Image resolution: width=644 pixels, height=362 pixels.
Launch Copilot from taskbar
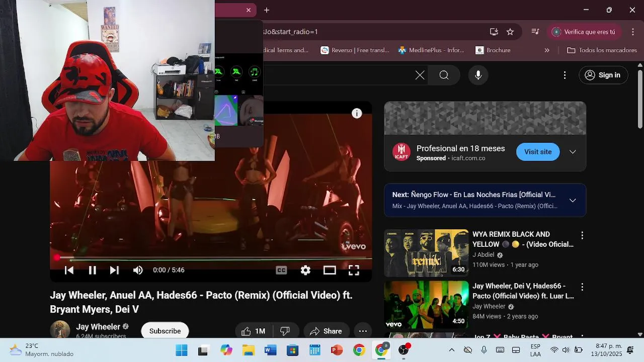click(x=226, y=350)
